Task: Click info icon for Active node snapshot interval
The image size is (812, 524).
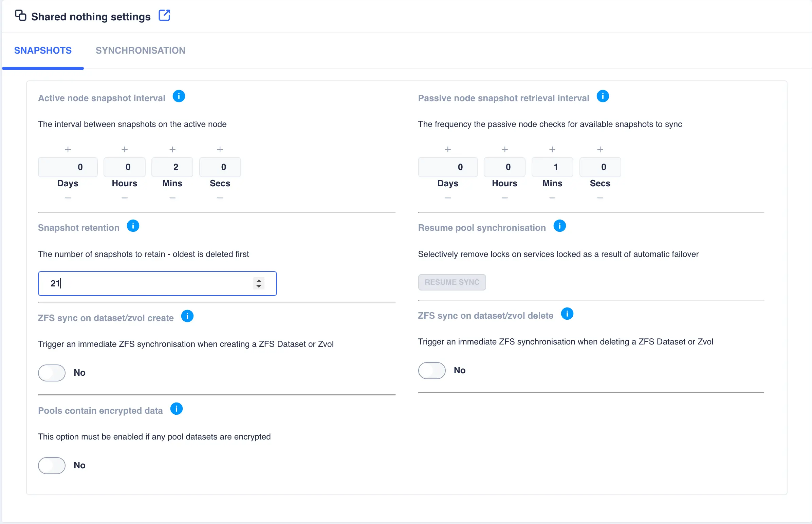Action: click(x=179, y=96)
